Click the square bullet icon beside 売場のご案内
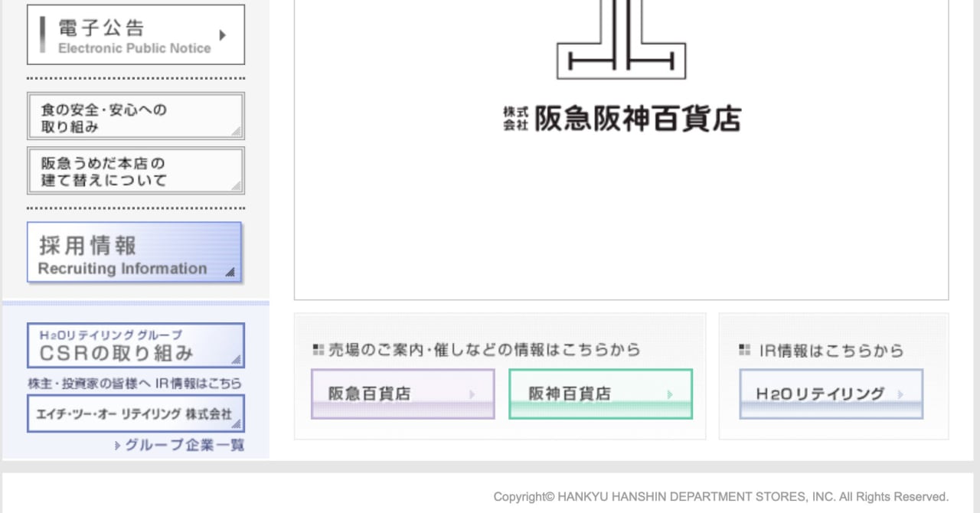Screen dimensions: 980x513 click(318, 350)
